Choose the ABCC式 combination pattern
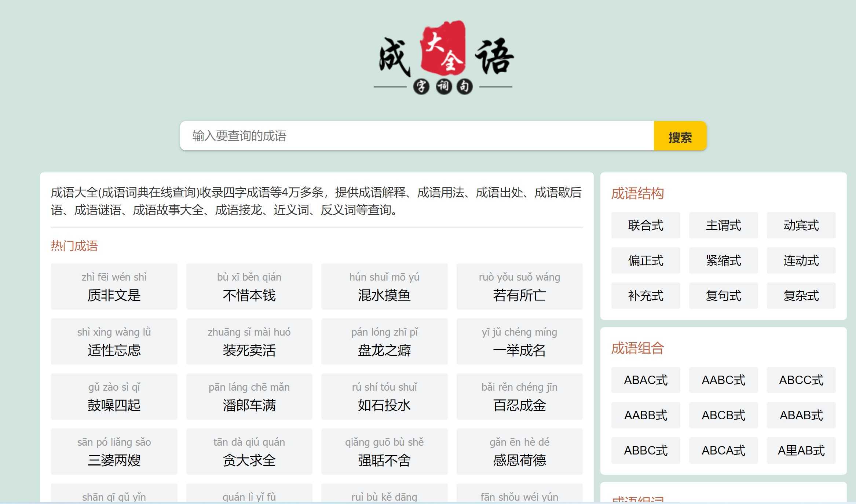 click(801, 380)
